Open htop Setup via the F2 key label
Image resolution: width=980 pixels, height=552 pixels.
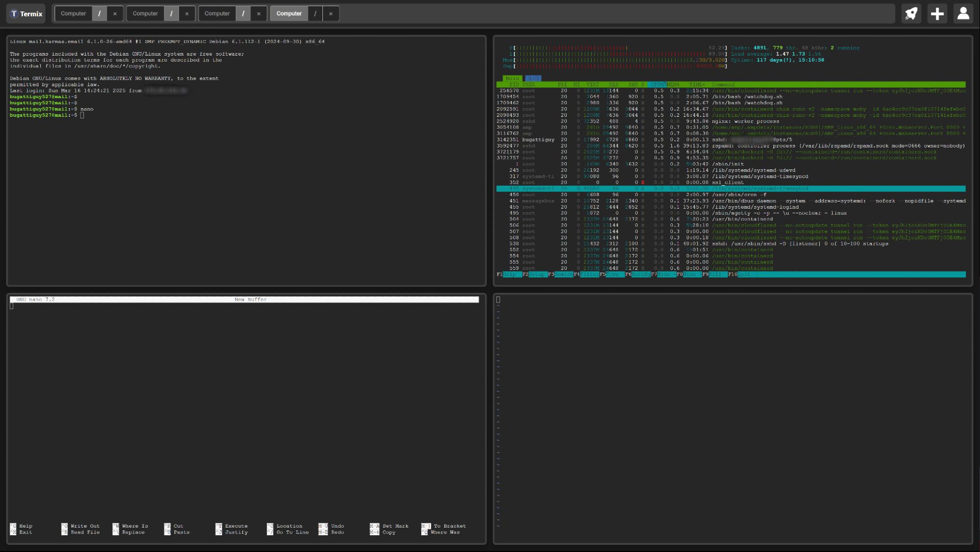pos(532,274)
